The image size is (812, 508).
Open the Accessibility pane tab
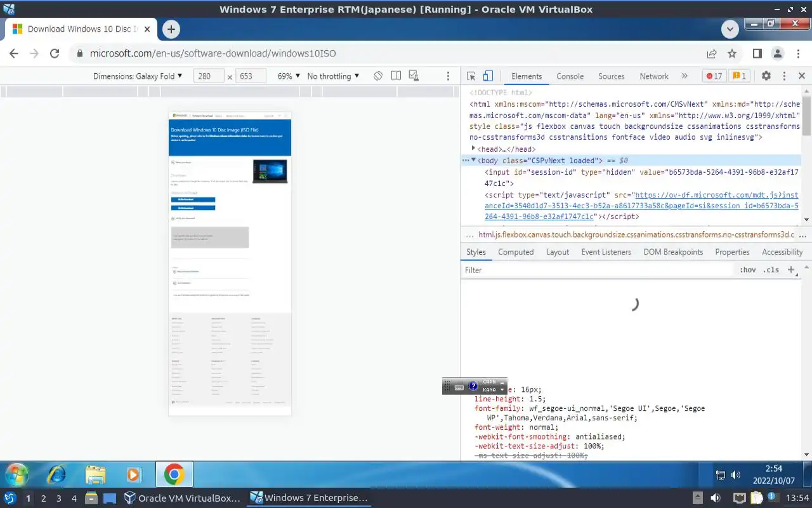point(782,252)
